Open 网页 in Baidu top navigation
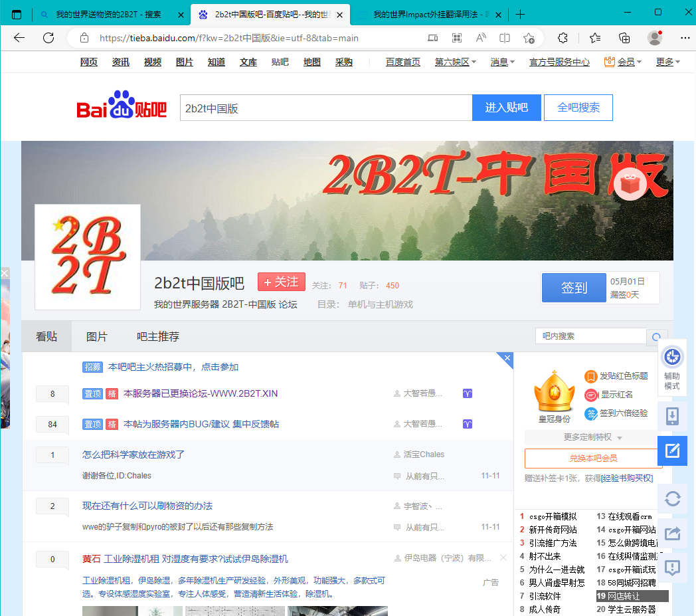 click(x=89, y=62)
